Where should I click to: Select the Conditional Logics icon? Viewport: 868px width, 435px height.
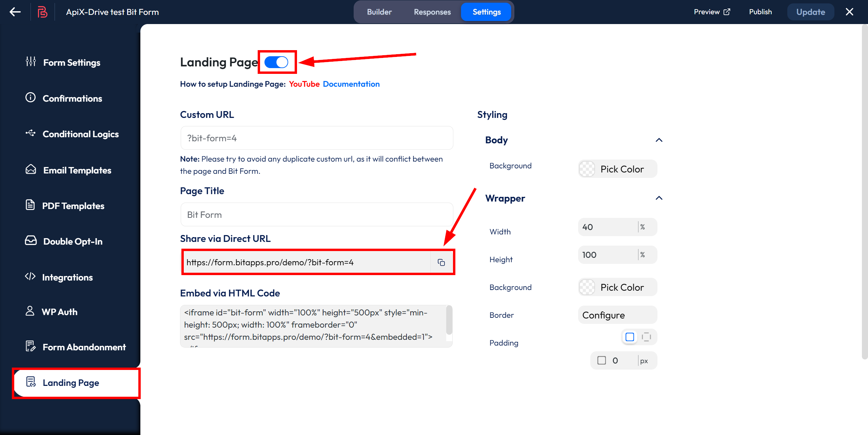[31, 134]
